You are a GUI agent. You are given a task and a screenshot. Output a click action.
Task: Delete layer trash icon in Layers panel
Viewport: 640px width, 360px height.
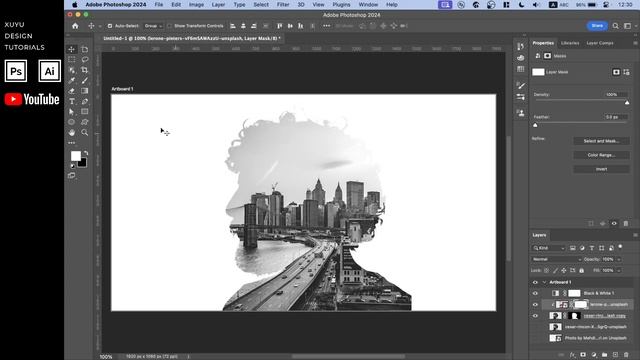tap(626, 355)
